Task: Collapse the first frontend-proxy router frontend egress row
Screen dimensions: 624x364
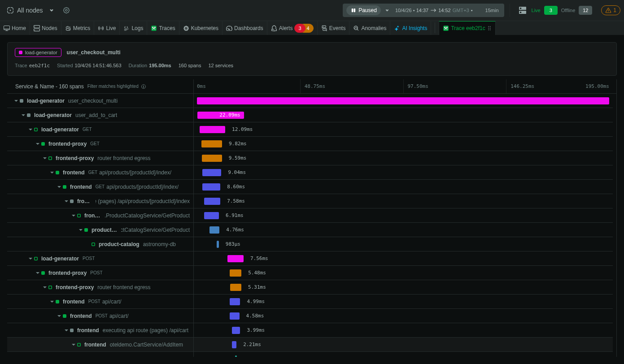Action: click(x=45, y=158)
